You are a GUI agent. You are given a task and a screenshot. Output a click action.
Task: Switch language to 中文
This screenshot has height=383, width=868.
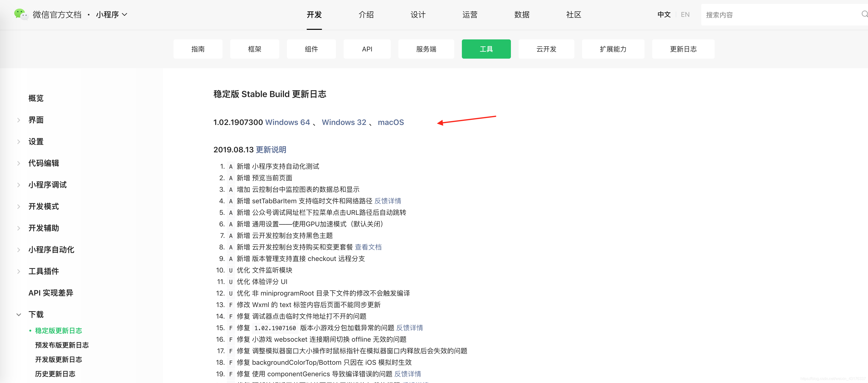[x=664, y=14]
